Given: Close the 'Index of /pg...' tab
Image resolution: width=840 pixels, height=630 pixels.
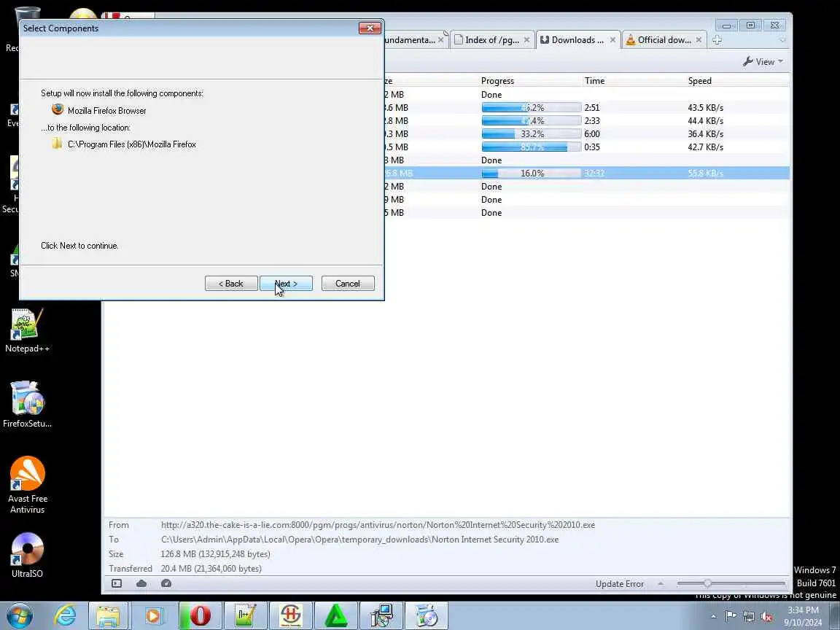Looking at the screenshot, I should click(x=526, y=40).
